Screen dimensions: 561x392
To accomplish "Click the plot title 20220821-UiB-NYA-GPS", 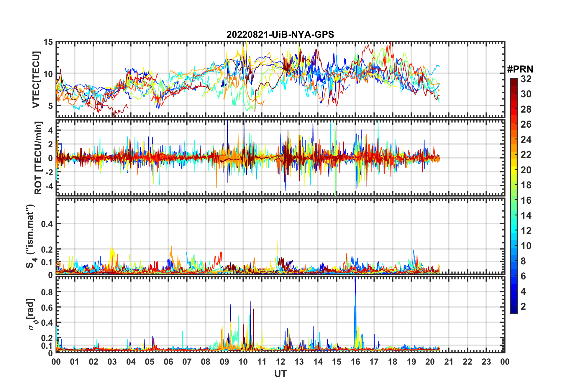I will coord(280,35).
